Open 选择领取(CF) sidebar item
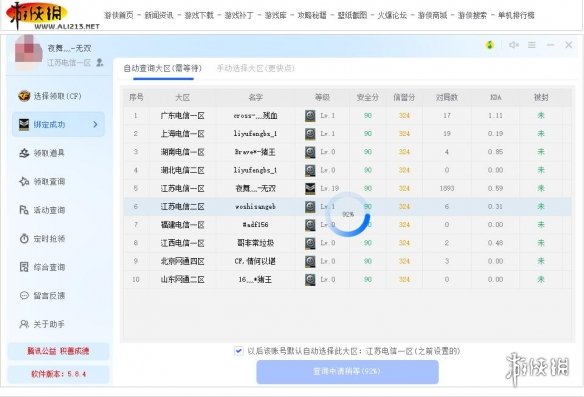Image resolution: width=584 pixels, height=397 pixels. click(x=50, y=96)
